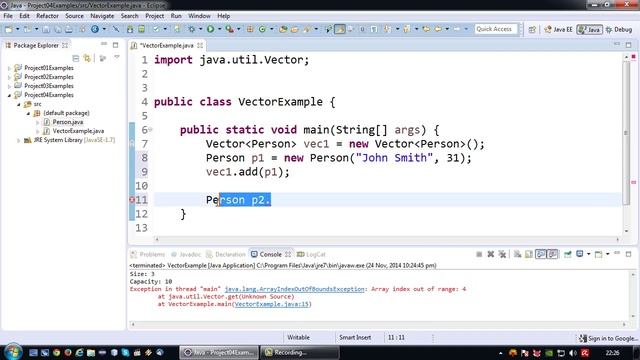Expand JRE System Library node
Image resolution: width=640 pixels, height=360 pixels.
pos(19,140)
